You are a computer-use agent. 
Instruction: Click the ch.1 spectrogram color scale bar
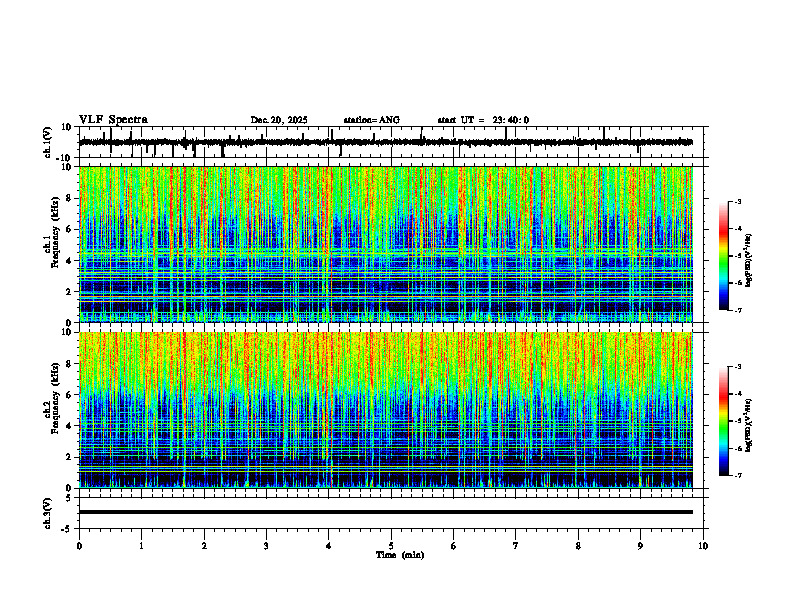(x=723, y=256)
